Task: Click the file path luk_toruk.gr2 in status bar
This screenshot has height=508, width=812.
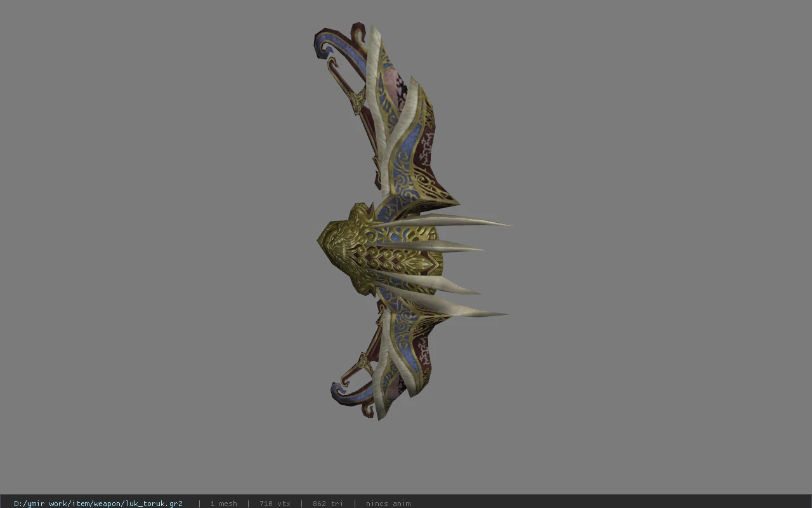Action: pos(98,504)
